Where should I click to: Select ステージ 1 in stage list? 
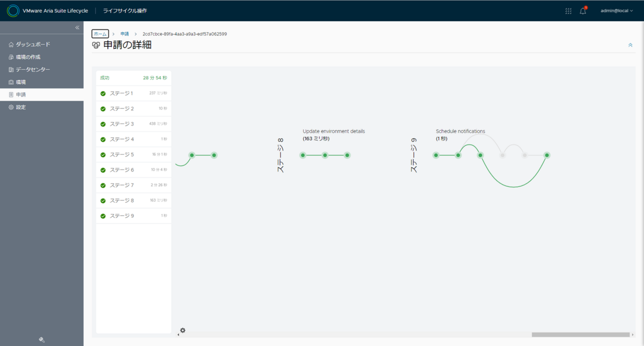[x=134, y=93]
